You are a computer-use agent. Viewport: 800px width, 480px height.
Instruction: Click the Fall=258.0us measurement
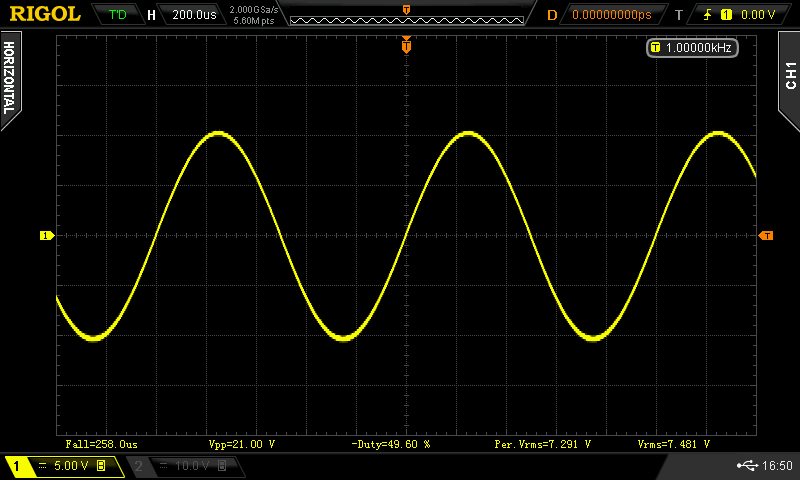[x=101, y=443]
